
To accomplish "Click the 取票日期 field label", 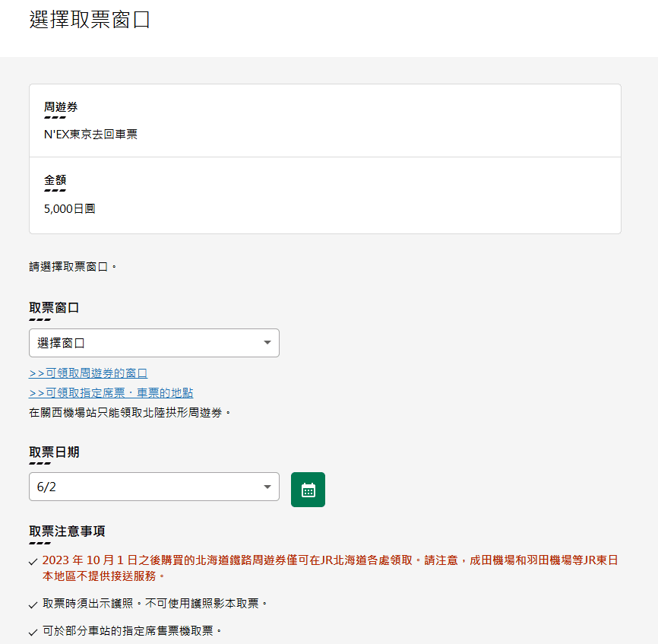I will (x=54, y=452).
